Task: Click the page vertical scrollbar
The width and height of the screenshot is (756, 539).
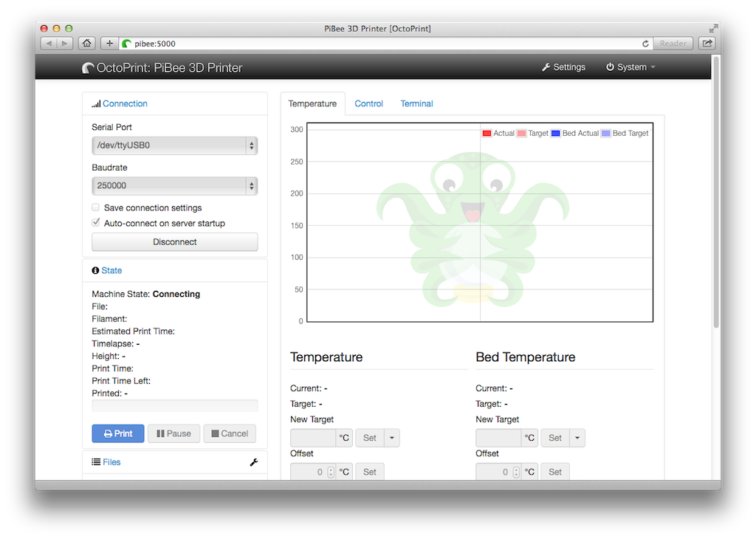Action: coord(716,193)
